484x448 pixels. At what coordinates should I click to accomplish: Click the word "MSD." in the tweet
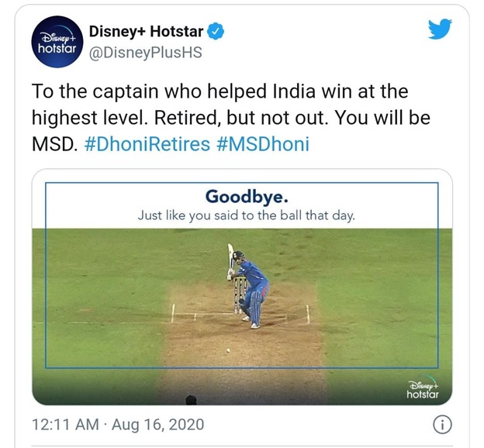tap(54, 145)
